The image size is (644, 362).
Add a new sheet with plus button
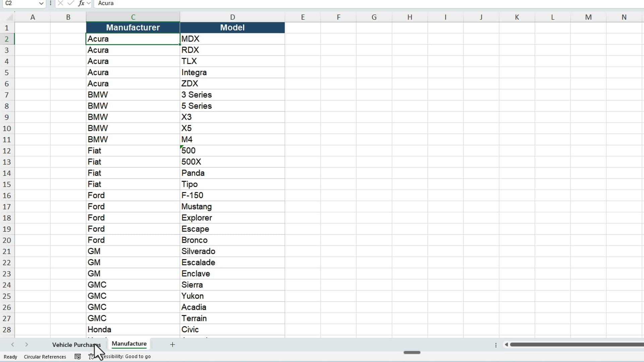pyautogui.click(x=172, y=345)
